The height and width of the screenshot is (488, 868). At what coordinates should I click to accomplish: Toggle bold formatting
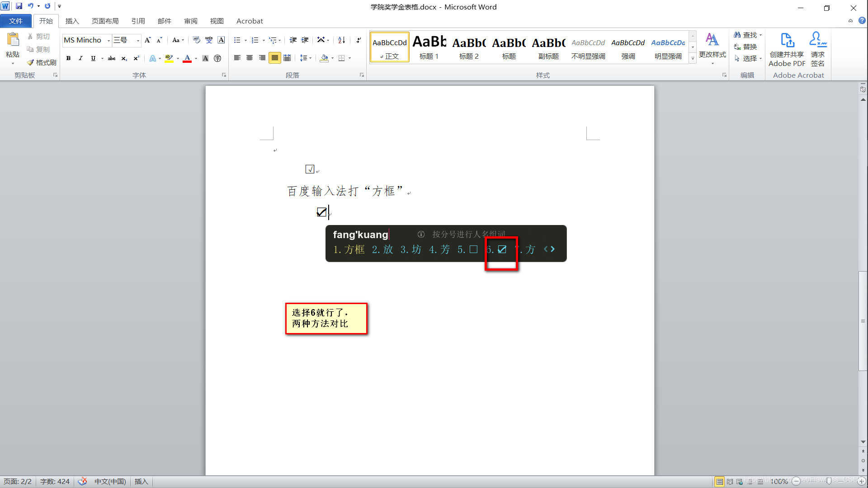coord(68,58)
